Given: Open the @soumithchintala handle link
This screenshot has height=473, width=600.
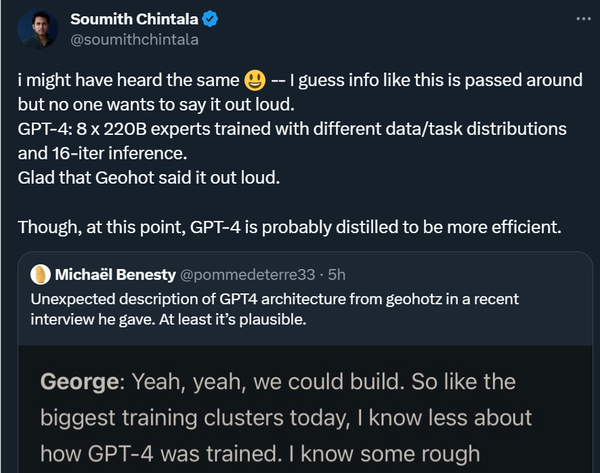Looking at the screenshot, I should pos(134,40).
